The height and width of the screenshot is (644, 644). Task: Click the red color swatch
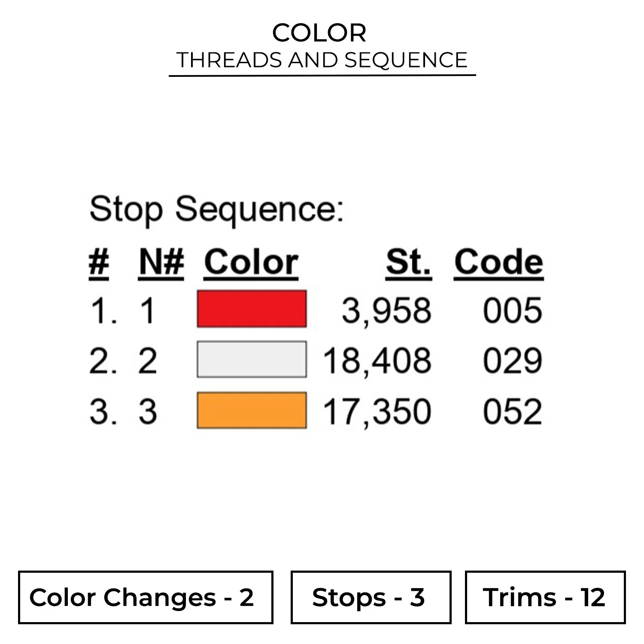(x=252, y=309)
